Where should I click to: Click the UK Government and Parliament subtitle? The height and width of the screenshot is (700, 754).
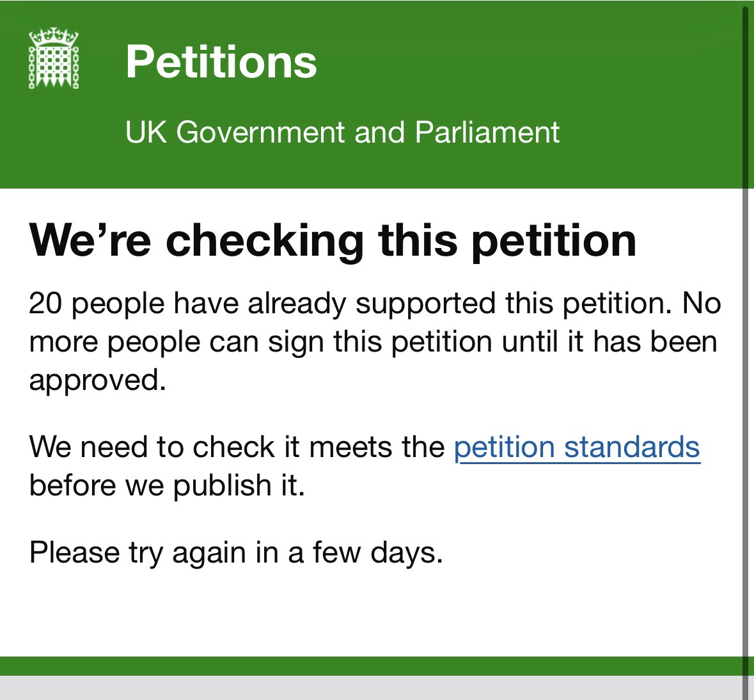[x=342, y=132]
